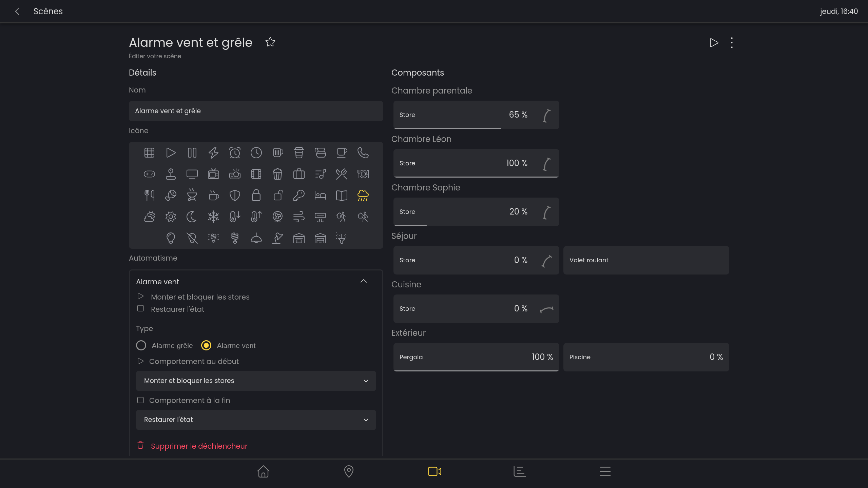
Task: Open the Restaurer l'état dropdown
Action: (x=256, y=420)
